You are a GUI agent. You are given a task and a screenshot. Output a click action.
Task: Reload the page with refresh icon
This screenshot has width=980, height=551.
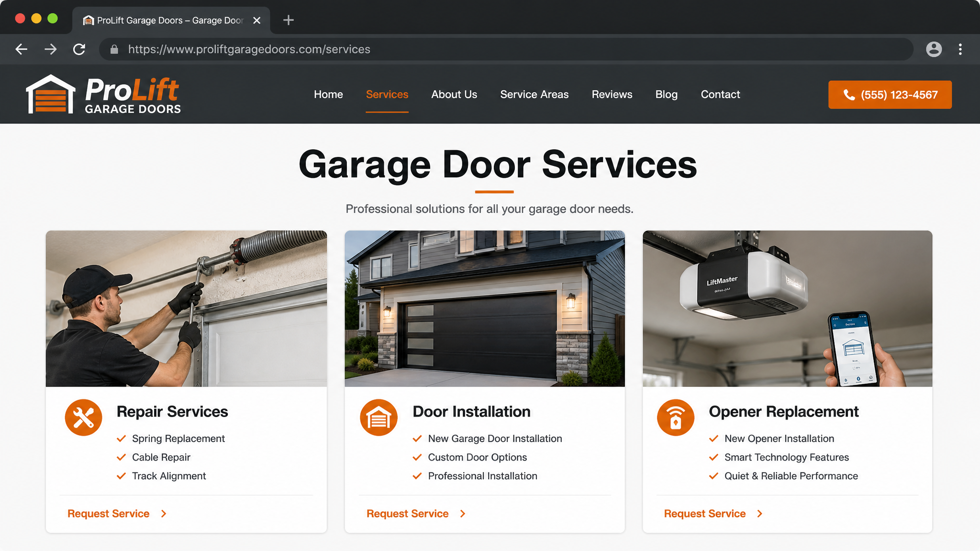tap(79, 49)
